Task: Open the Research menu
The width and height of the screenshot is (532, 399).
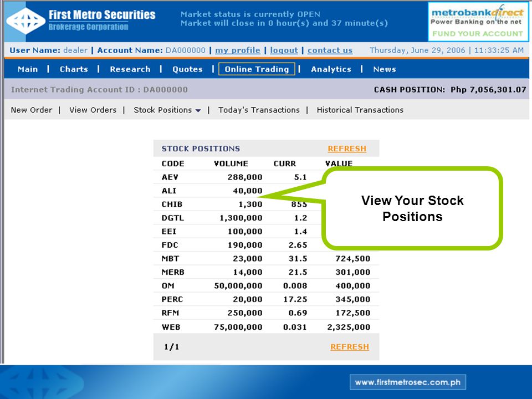Action: pyautogui.click(x=130, y=69)
